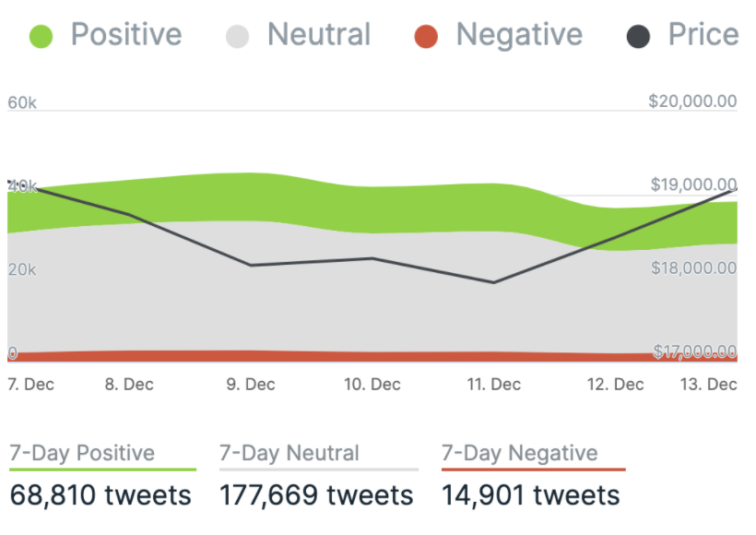Click the 68,810 tweets count
756x535 pixels.
click(x=100, y=495)
